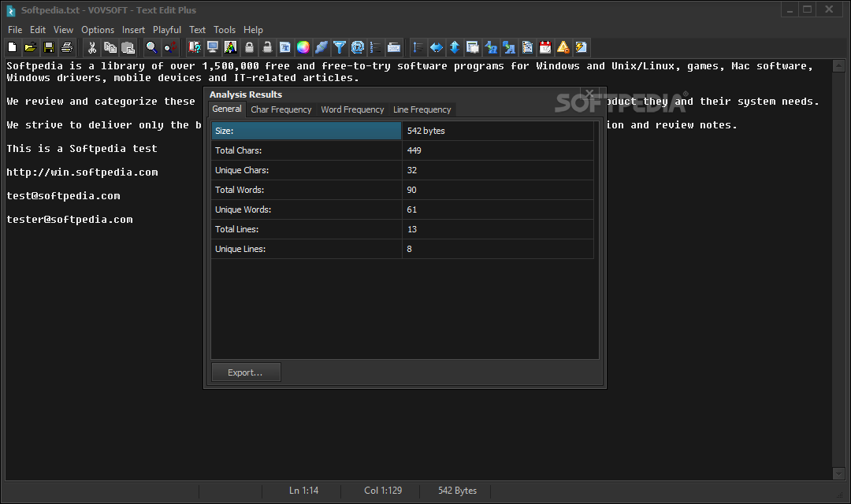Click the monitor screen toolbar icon
The width and height of the screenshot is (851, 504).
(x=213, y=48)
